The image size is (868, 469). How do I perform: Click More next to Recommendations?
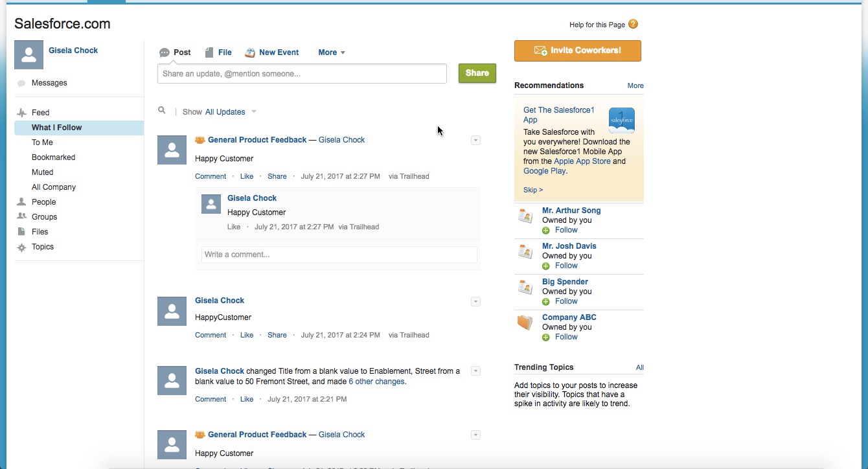point(635,86)
